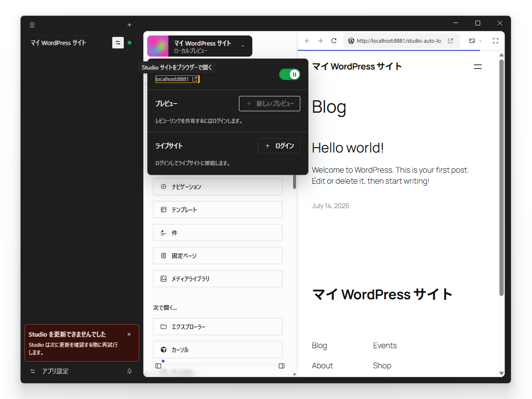Expand the viewport size dropdown chevron

[480, 41]
